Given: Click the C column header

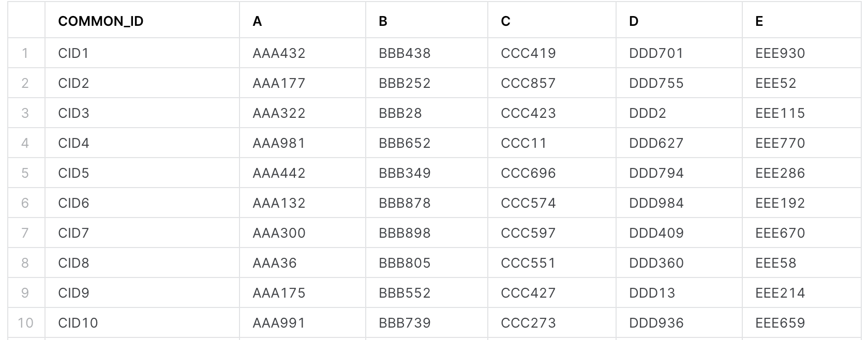Looking at the screenshot, I should (505, 21).
